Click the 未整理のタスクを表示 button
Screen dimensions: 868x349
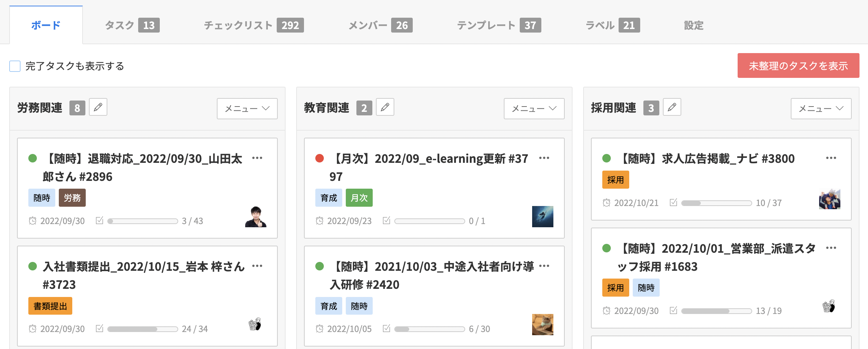(x=798, y=66)
